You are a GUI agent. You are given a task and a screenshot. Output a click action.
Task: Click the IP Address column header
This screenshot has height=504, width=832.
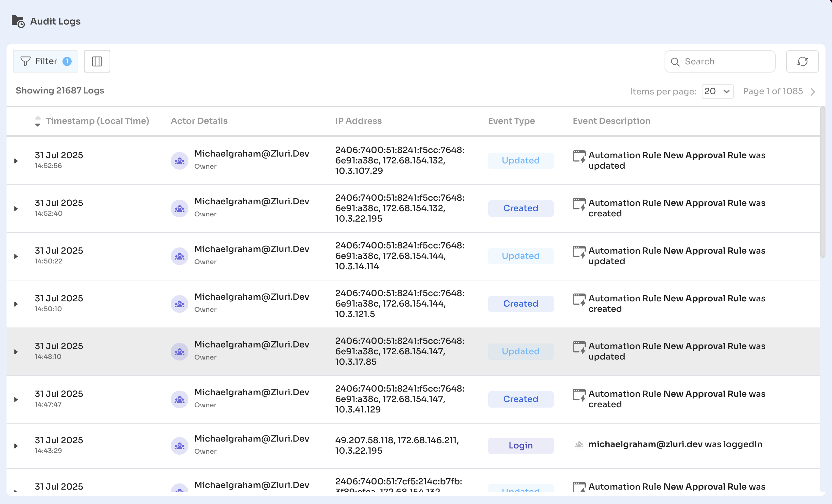358,121
